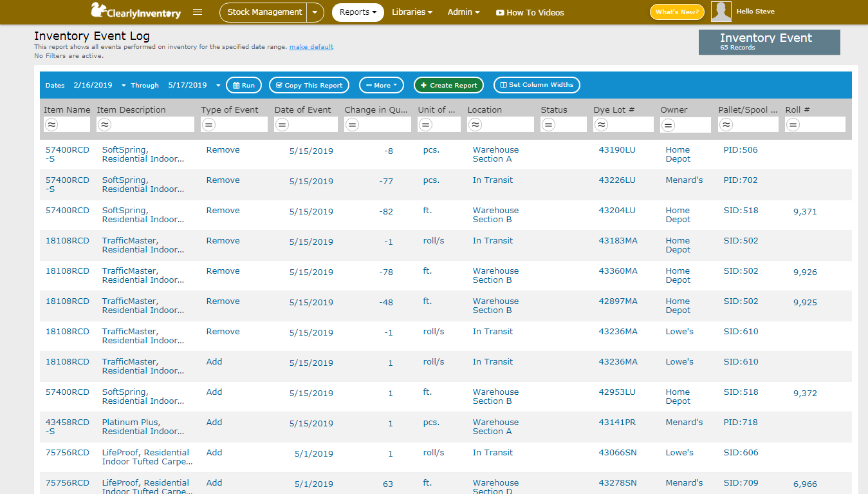Click SID:606 spool cell
Screen dimensions: 868x494
pyautogui.click(x=741, y=453)
